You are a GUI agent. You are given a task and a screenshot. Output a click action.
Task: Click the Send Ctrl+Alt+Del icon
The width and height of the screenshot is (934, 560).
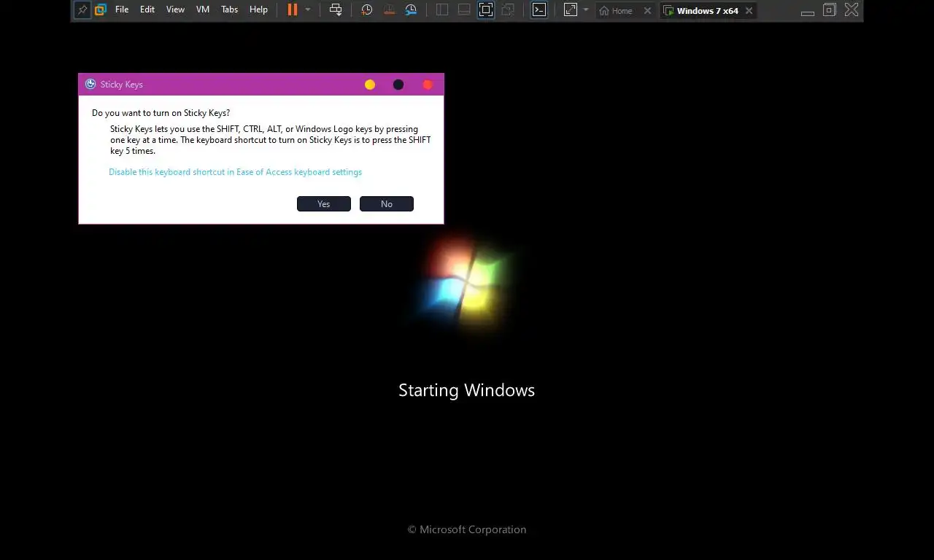336,10
